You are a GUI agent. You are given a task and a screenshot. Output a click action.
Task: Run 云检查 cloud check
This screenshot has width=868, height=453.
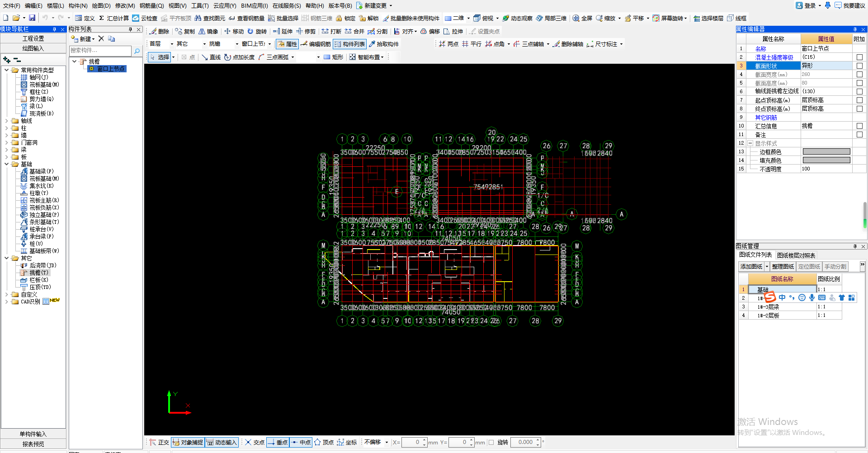(145, 18)
